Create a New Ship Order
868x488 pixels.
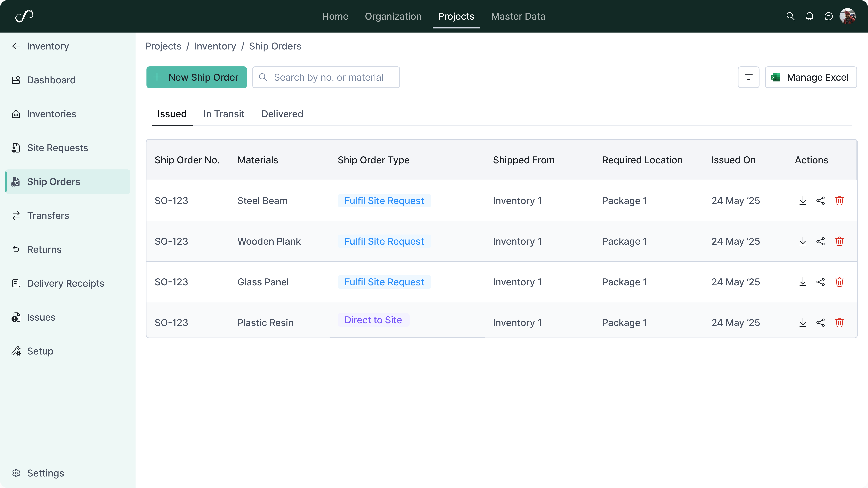pyautogui.click(x=196, y=77)
